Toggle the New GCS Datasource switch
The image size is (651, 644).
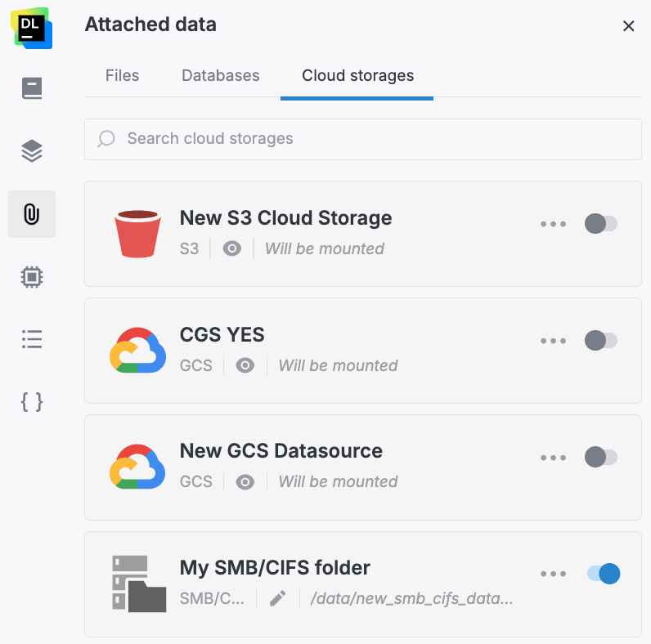coord(601,457)
